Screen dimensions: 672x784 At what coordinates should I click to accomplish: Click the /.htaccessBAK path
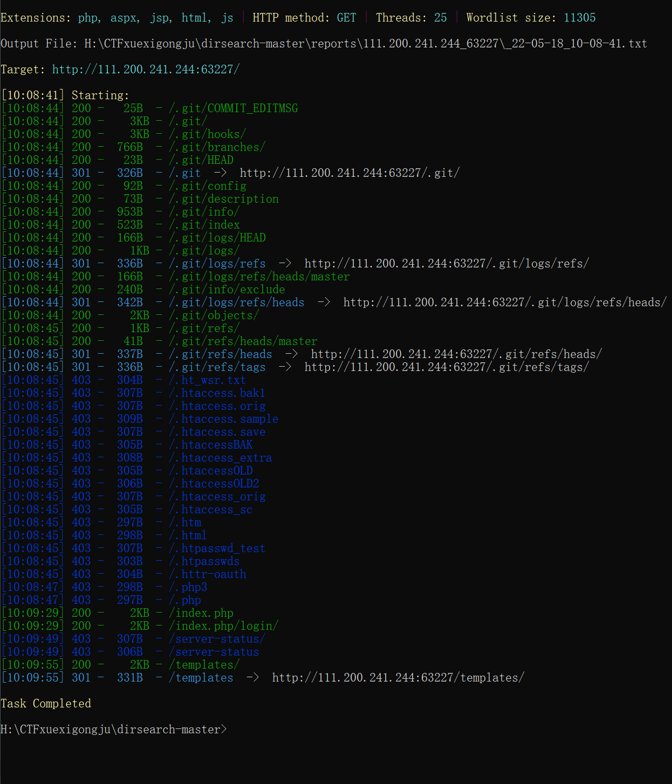tap(211, 445)
